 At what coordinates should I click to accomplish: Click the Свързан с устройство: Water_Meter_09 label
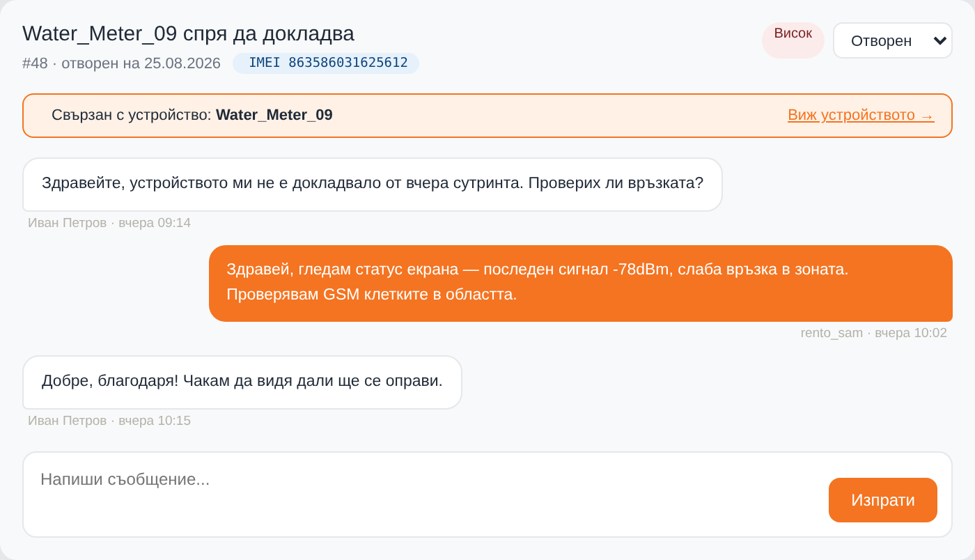point(192,115)
